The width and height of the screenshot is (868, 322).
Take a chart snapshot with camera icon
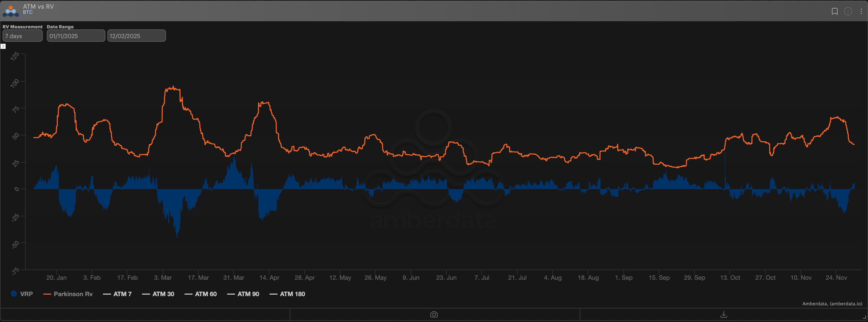point(434,315)
